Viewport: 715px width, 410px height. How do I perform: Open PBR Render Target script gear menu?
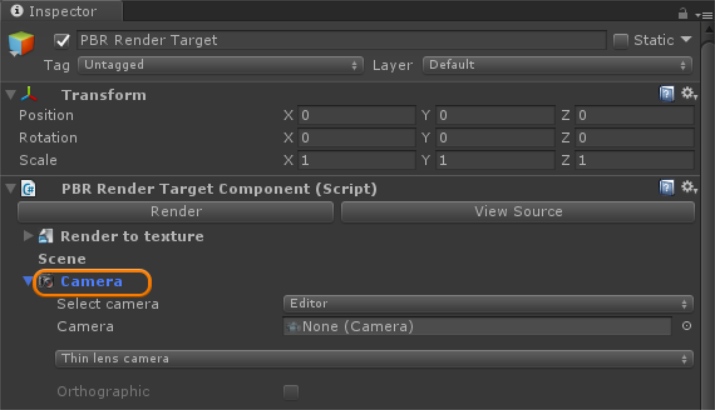pyautogui.click(x=689, y=187)
